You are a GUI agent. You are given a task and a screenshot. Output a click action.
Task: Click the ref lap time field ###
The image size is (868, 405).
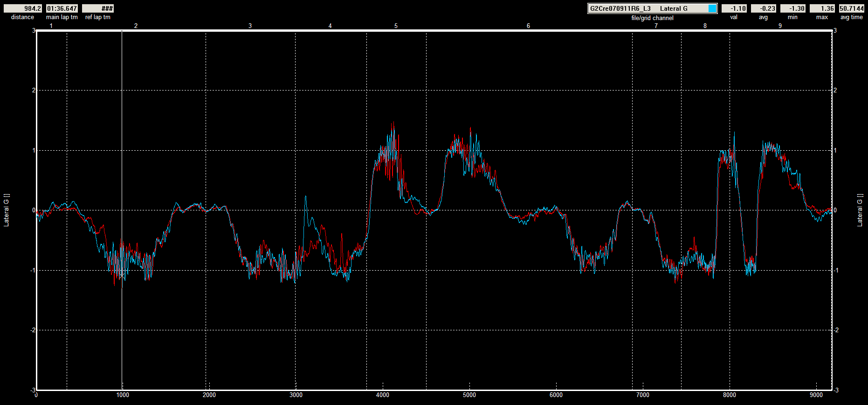(x=98, y=8)
